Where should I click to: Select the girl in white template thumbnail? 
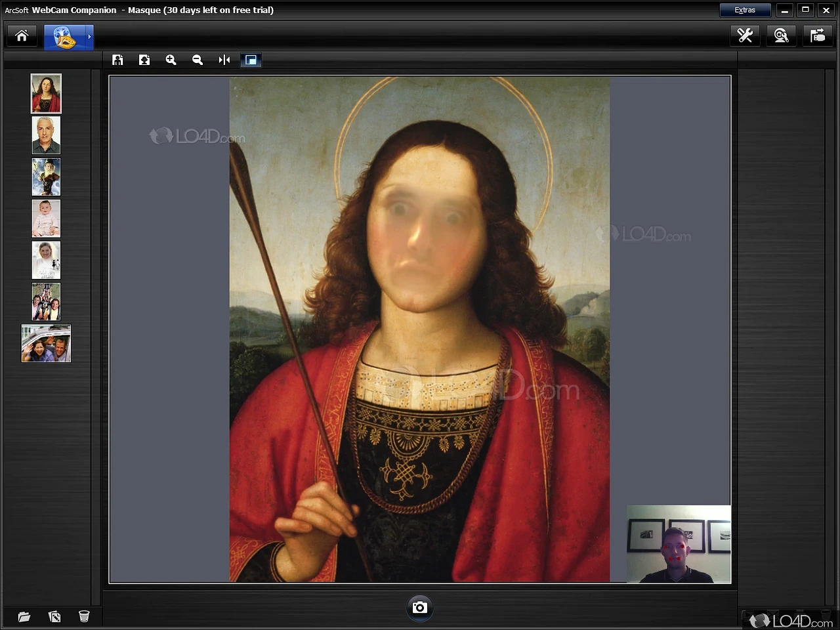46,260
